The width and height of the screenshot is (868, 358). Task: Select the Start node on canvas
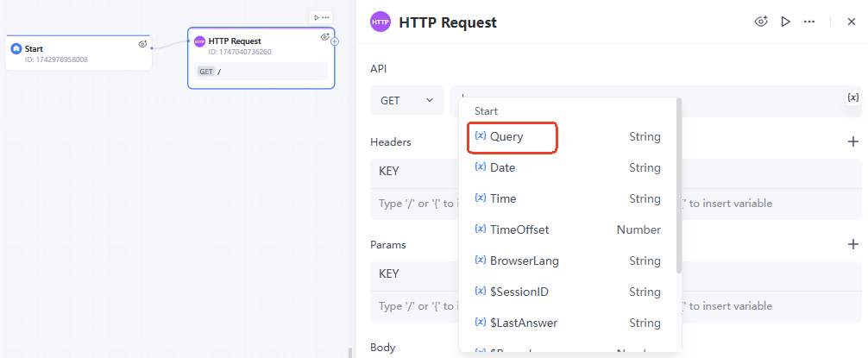[x=78, y=53]
